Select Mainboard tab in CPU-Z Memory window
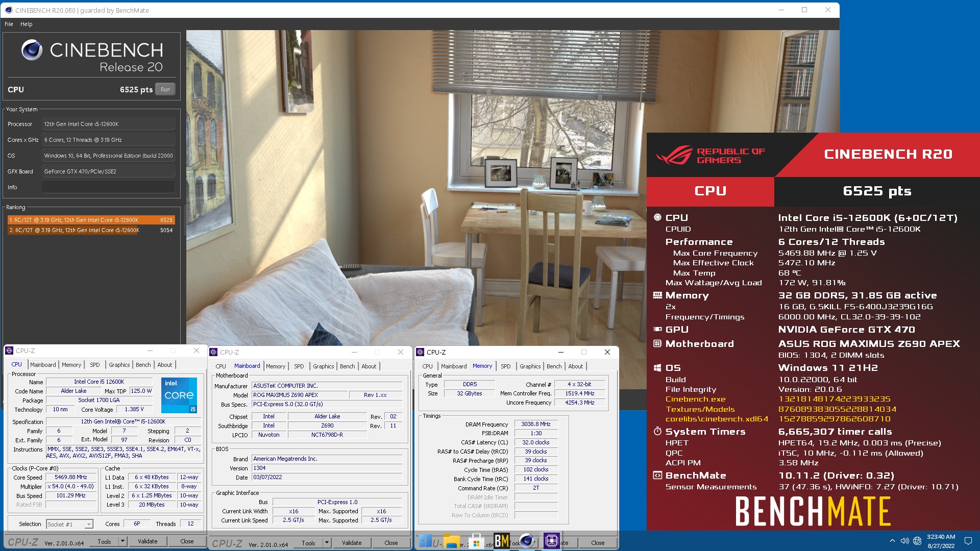 coord(454,366)
